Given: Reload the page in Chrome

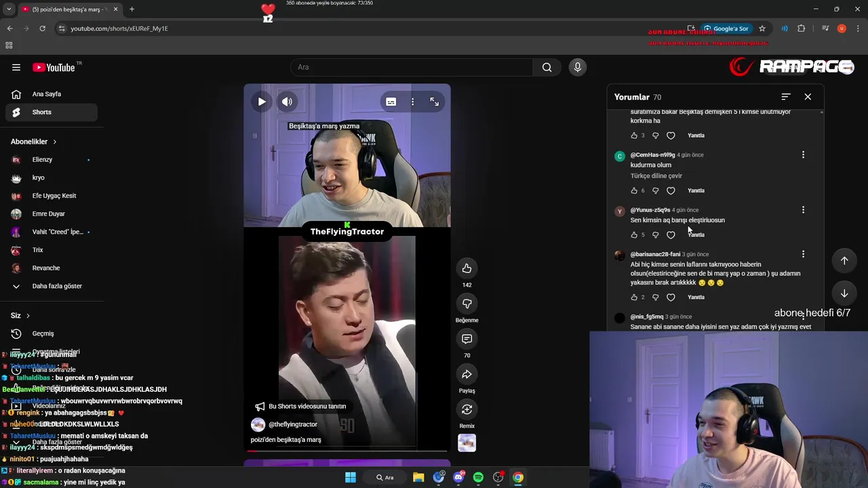Looking at the screenshot, I should pyautogui.click(x=42, y=28).
